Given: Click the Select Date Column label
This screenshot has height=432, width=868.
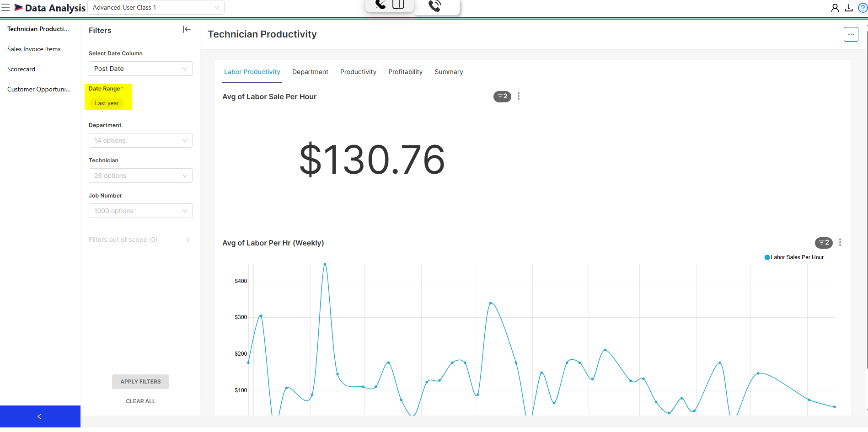Looking at the screenshot, I should click(x=116, y=53).
